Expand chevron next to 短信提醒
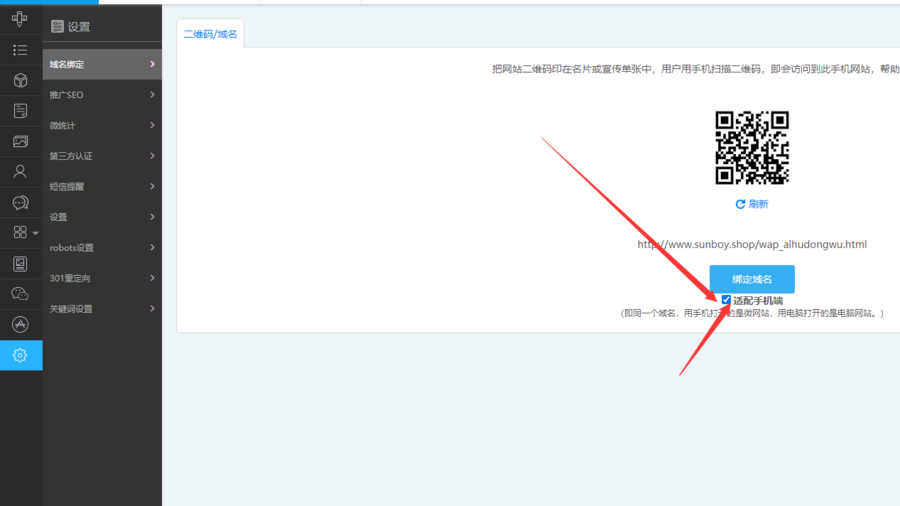 click(x=152, y=186)
